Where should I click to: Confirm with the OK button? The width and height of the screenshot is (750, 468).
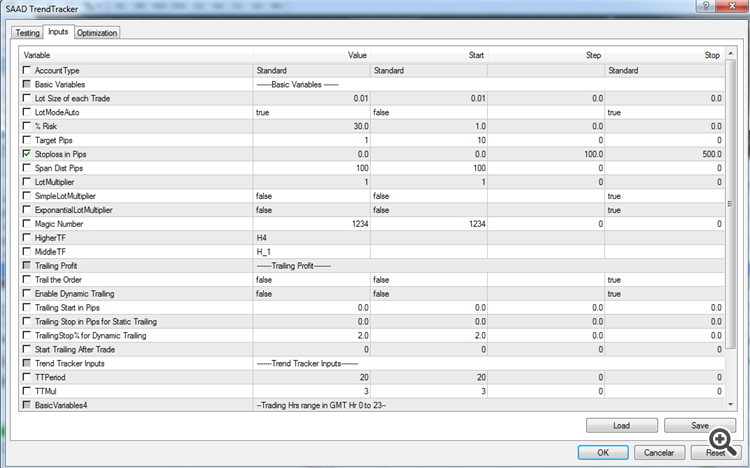coord(603,452)
